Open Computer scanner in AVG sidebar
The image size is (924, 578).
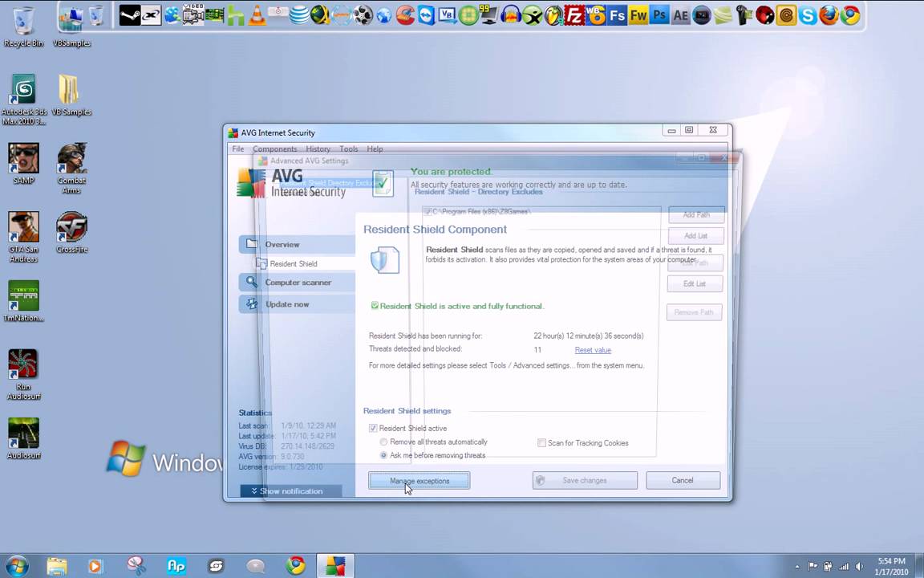coord(297,282)
